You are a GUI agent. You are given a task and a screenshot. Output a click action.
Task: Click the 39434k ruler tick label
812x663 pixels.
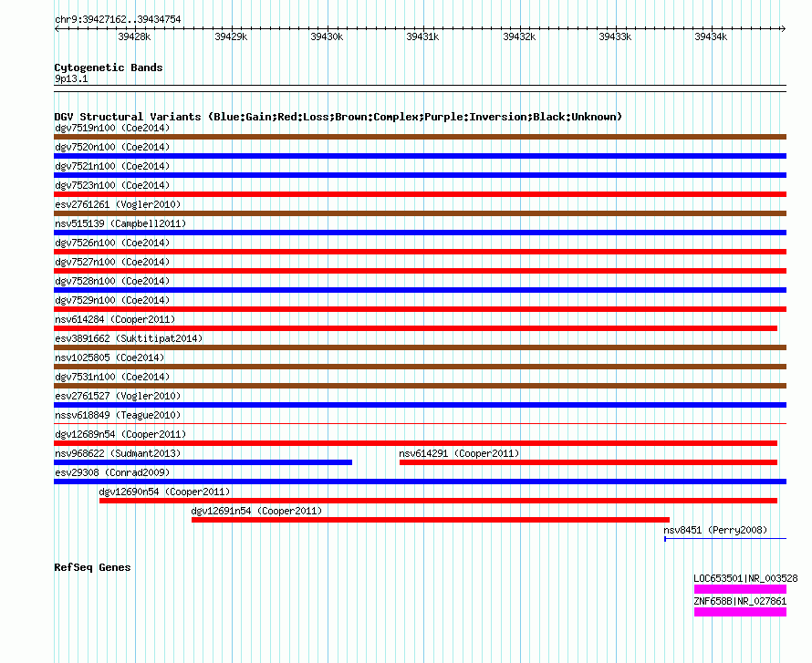(x=711, y=36)
